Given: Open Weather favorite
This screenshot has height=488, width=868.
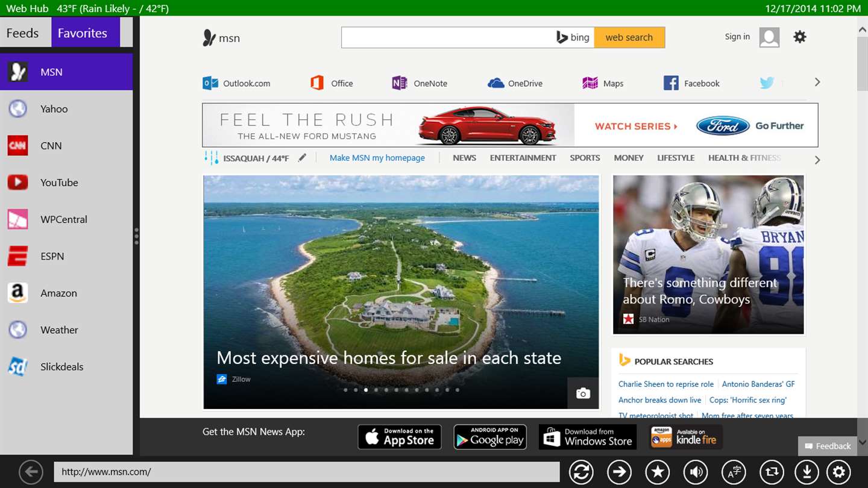Looking at the screenshot, I should coord(66,330).
